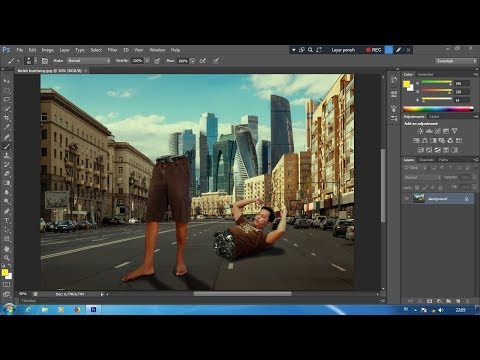Toggle lock all for layer
This screenshot has height=360, width=480.
(440, 188)
